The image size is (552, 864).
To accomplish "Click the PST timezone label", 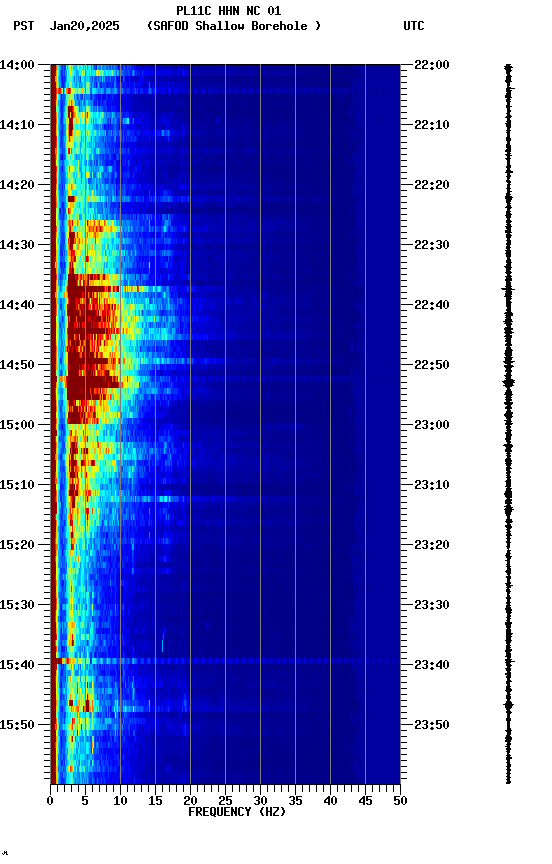I will [23, 26].
